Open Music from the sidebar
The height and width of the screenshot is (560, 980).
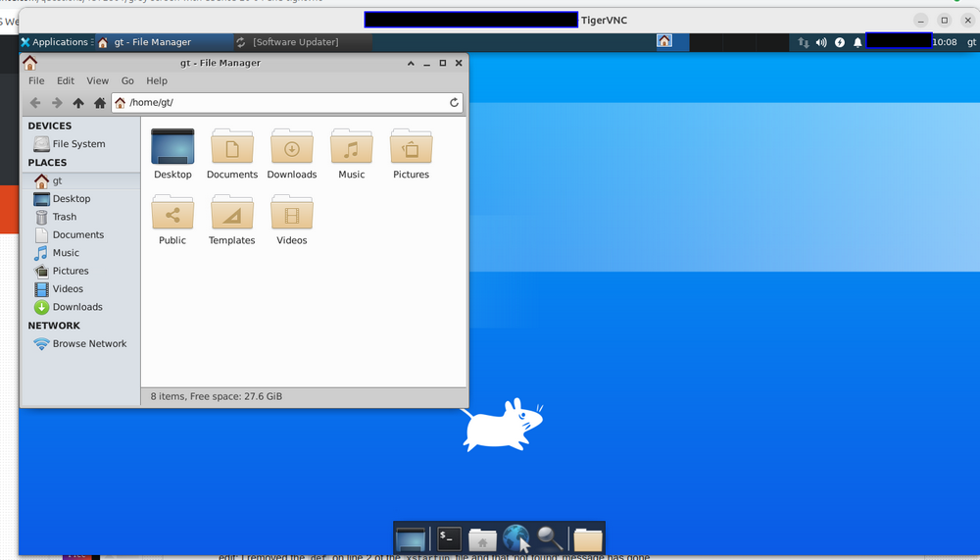80,253
